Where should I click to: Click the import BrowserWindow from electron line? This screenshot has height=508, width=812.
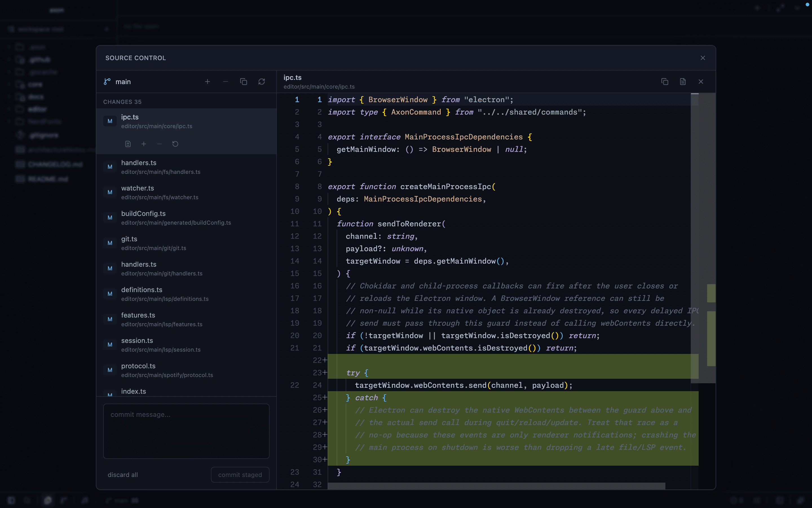click(x=420, y=99)
